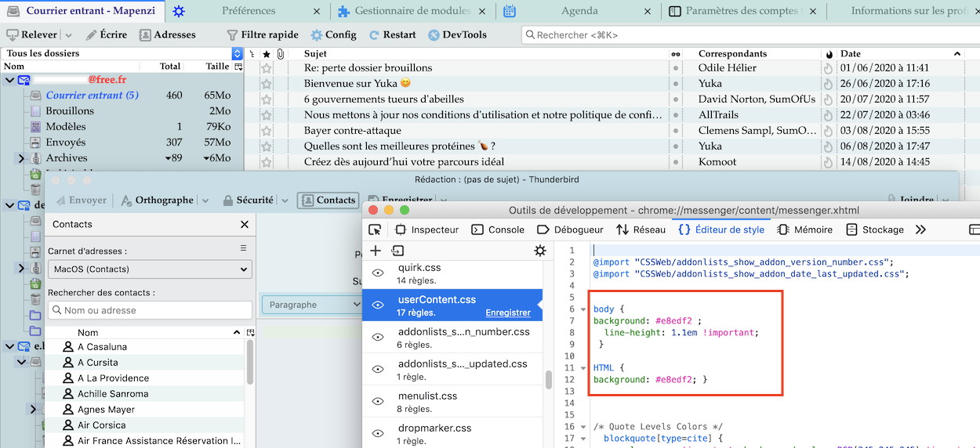Open the Paragraphe format dropdown
Screen dimensions: 980x448
[311, 305]
